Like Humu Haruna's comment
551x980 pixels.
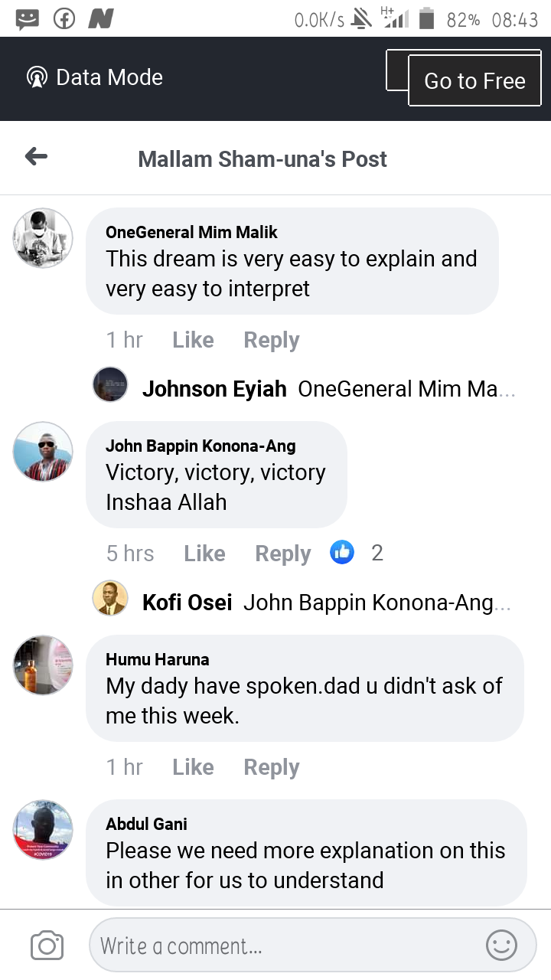(193, 767)
